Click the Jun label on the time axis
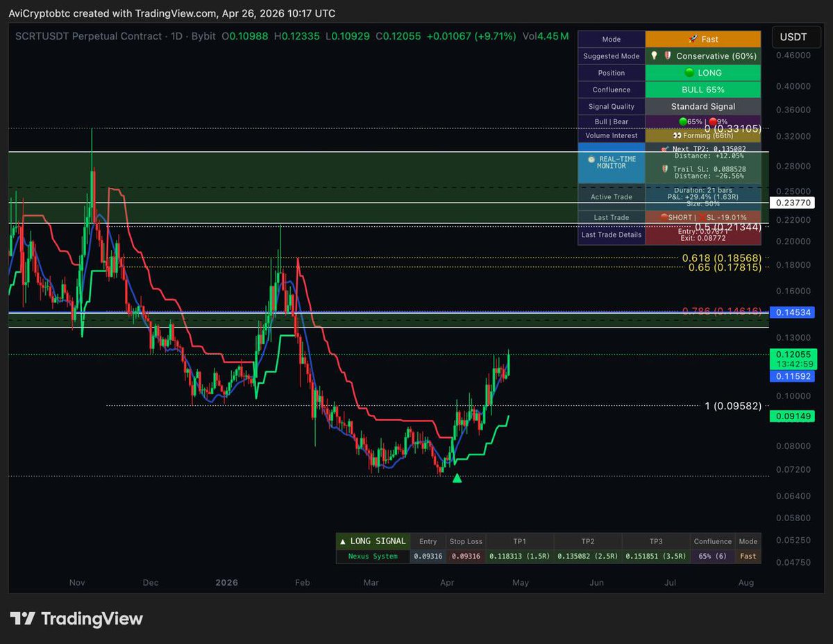Screen dimensions: 833x644 pos(596,583)
